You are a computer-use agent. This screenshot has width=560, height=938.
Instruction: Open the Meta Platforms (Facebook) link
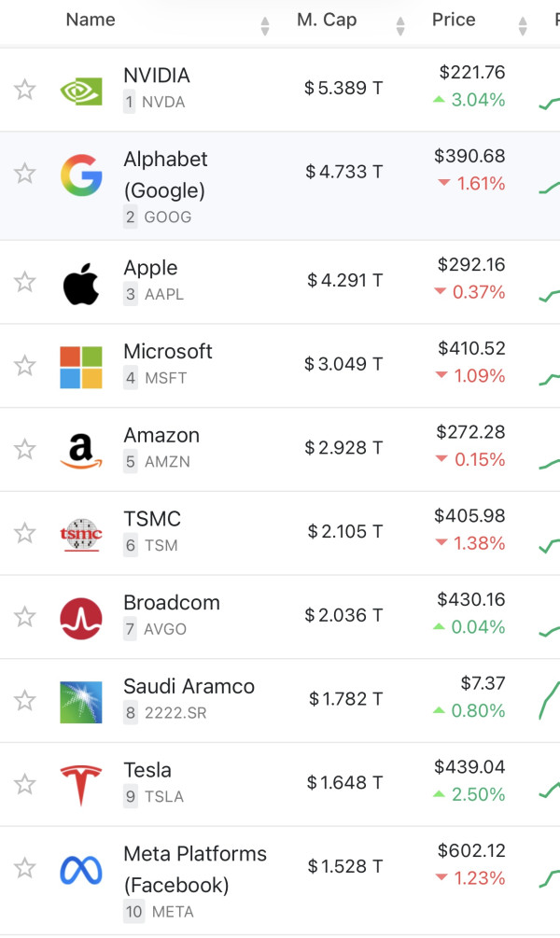click(x=195, y=869)
